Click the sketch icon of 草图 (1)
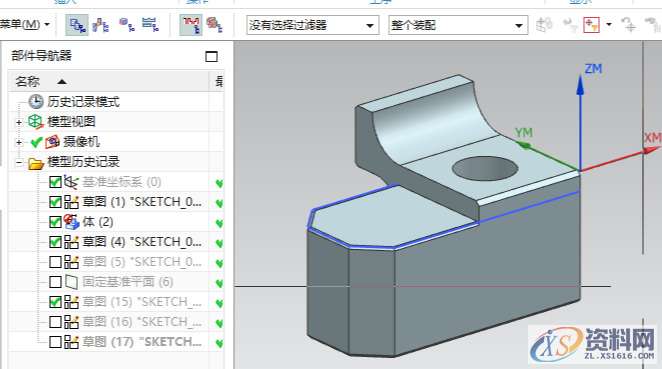Screen dimensions: 662x369 [71, 202]
